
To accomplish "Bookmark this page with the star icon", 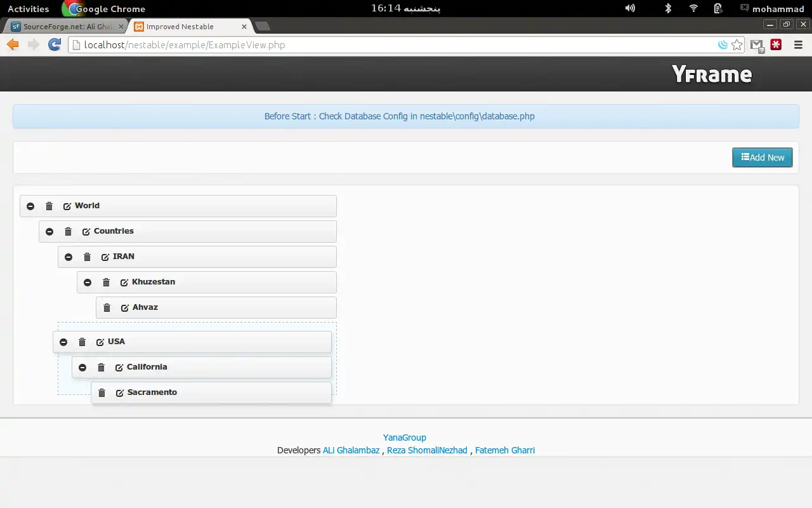I will 737,45.
